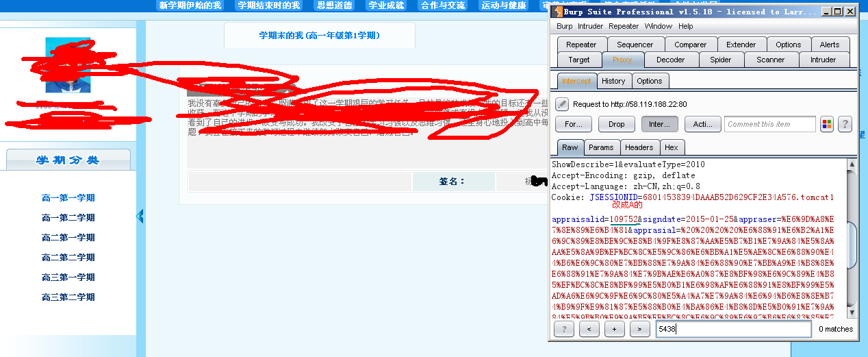Click the search input containing 5438
Image resolution: width=868 pixels, height=357 pixels.
(x=733, y=329)
